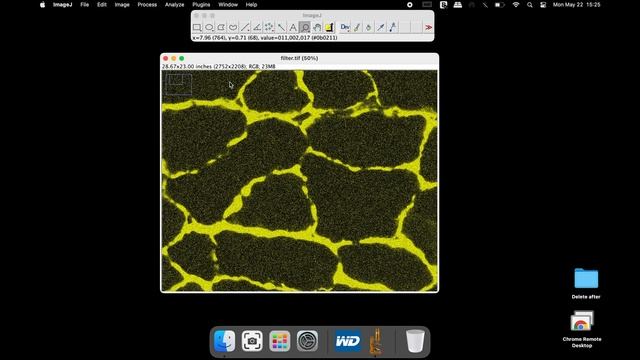Select the Delete after desktop folder
640x360 pixels.
tap(586, 284)
